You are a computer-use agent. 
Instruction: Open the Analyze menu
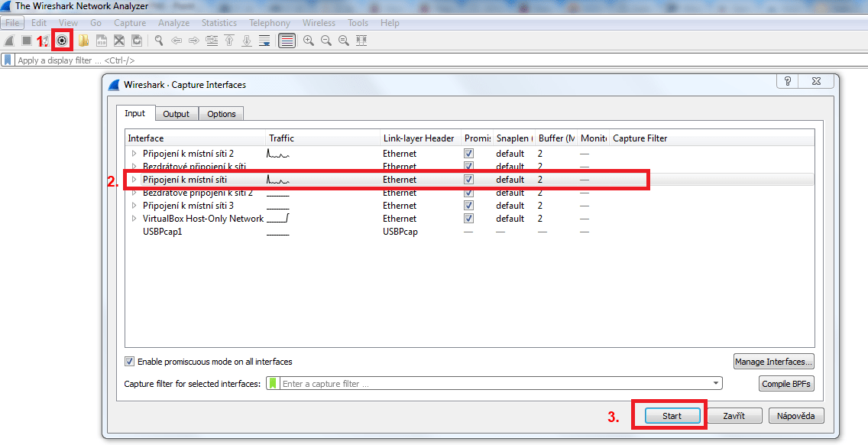[173, 23]
